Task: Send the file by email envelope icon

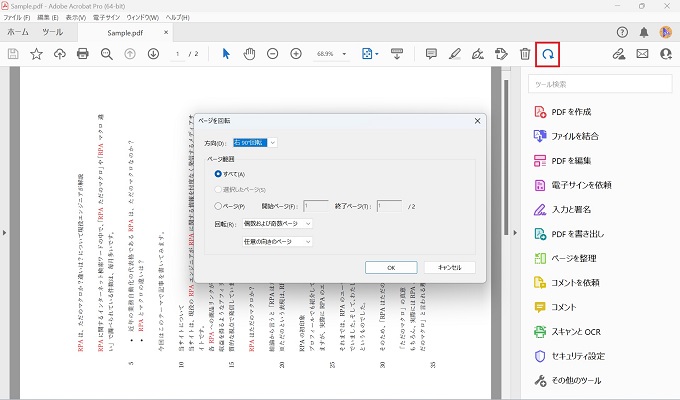Action: pos(642,54)
